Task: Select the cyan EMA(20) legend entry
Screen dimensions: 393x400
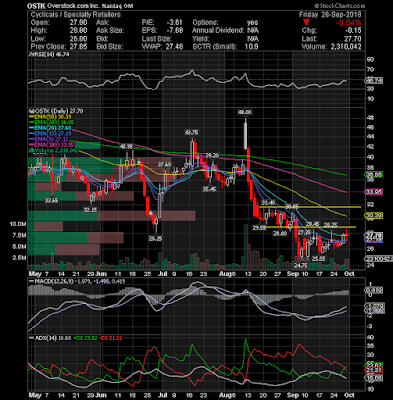Action: 50,128
